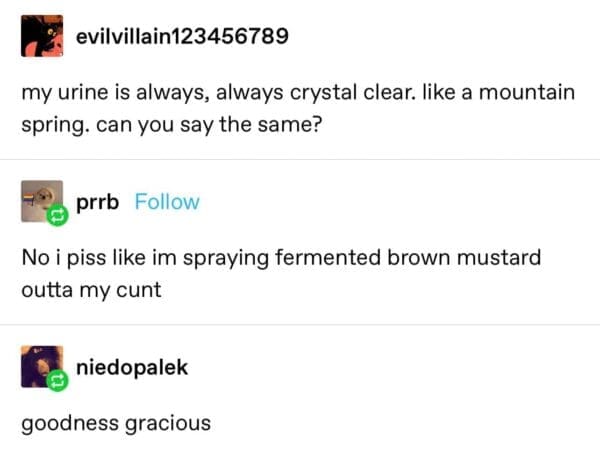Screen dimensions: 600x464
Task: Open the evilvillain123456789 blog username
Action: [181, 37]
